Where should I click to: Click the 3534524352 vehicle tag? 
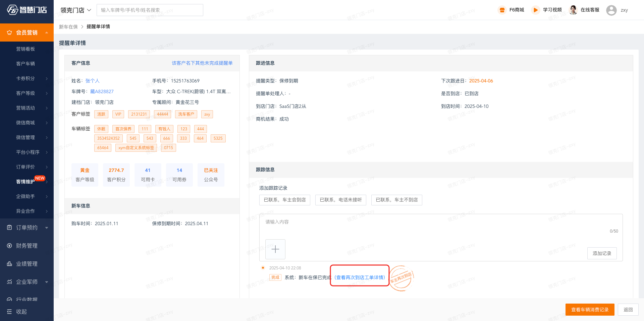pos(108,138)
